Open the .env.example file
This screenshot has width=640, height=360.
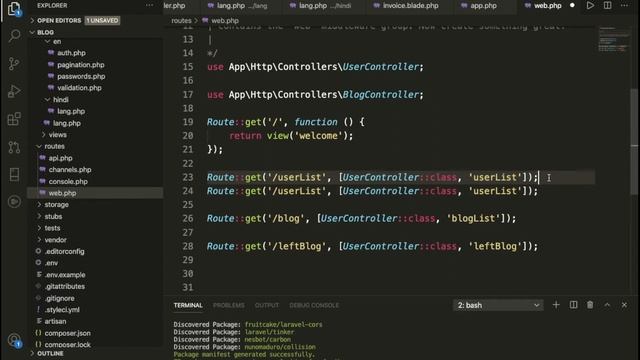coord(65,275)
